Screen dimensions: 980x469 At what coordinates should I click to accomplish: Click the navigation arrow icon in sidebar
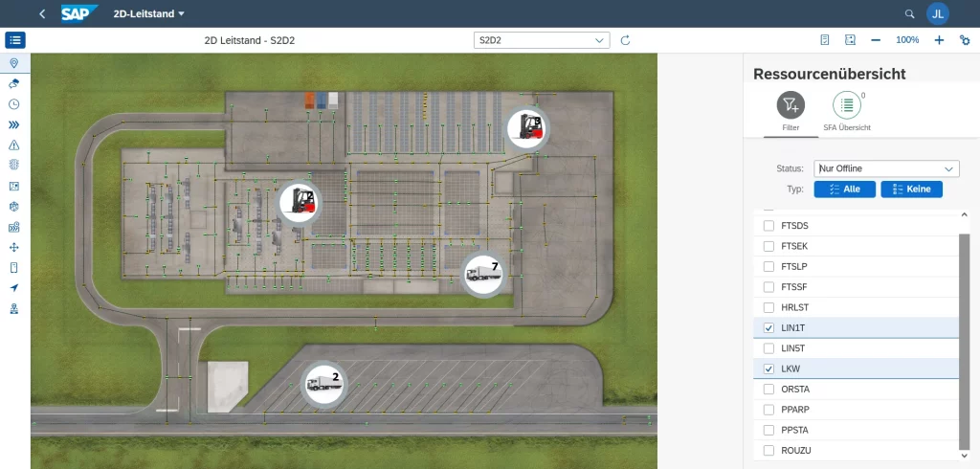(14, 288)
